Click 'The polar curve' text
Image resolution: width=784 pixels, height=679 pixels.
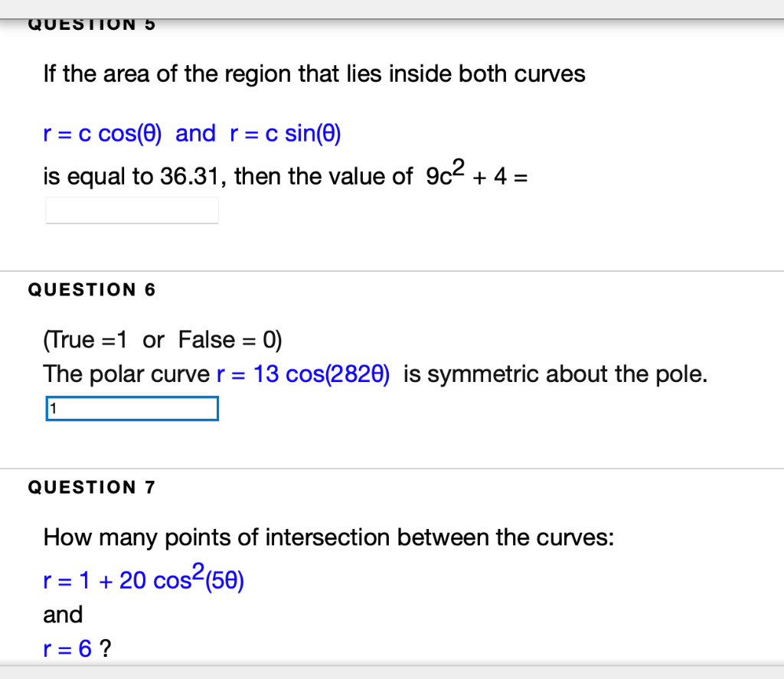click(x=126, y=374)
